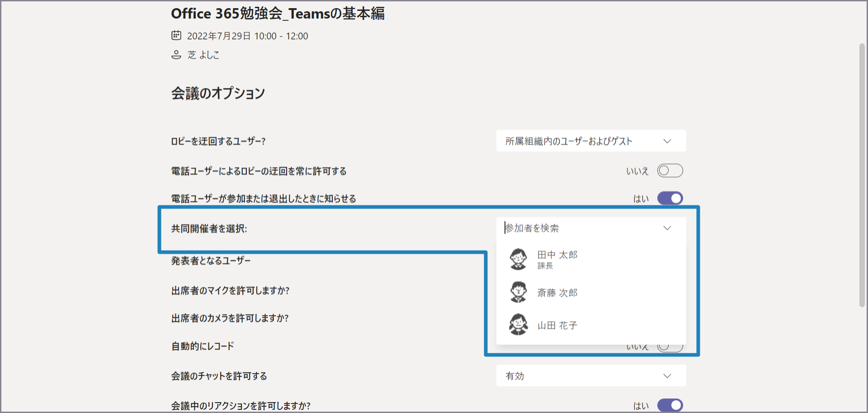The height and width of the screenshot is (413, 868).
Task: Open the 会議のチャットを許可する dropdown showing 有効
Action: pos(591,375)
